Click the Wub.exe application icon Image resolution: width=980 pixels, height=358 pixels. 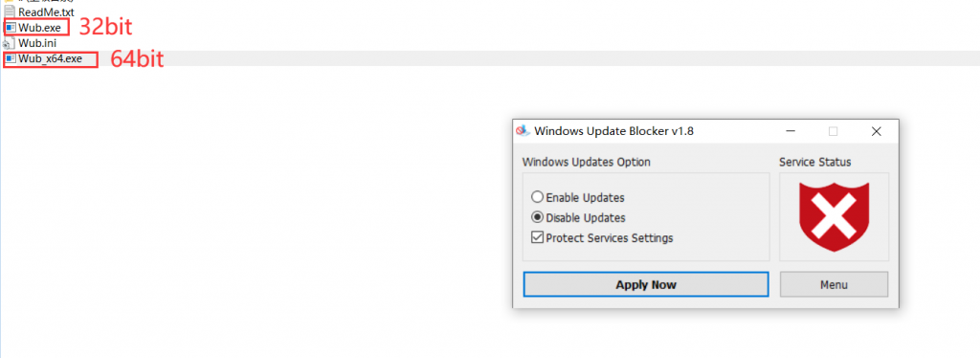[11, 28]
